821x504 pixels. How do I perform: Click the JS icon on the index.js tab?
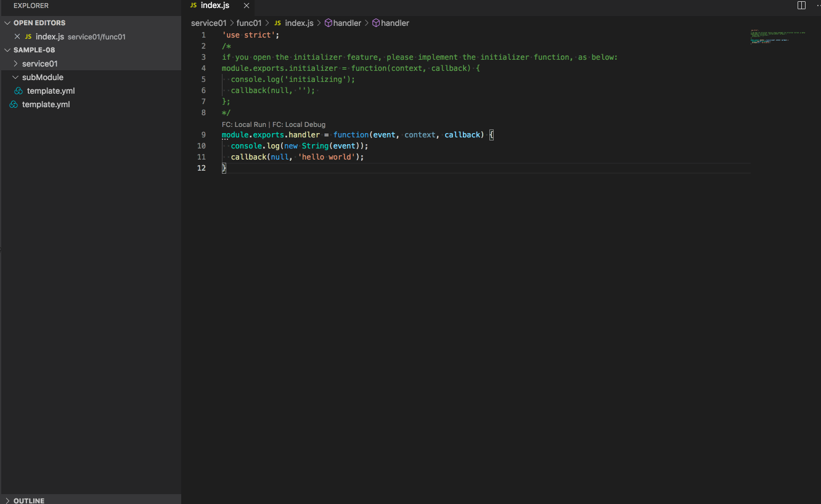(194, 6)
